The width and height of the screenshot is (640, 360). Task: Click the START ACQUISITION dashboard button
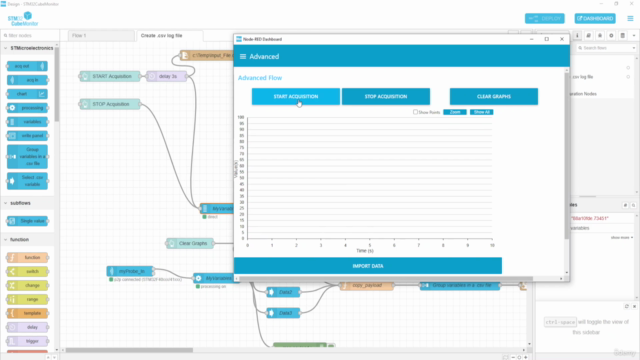[296, 96]
